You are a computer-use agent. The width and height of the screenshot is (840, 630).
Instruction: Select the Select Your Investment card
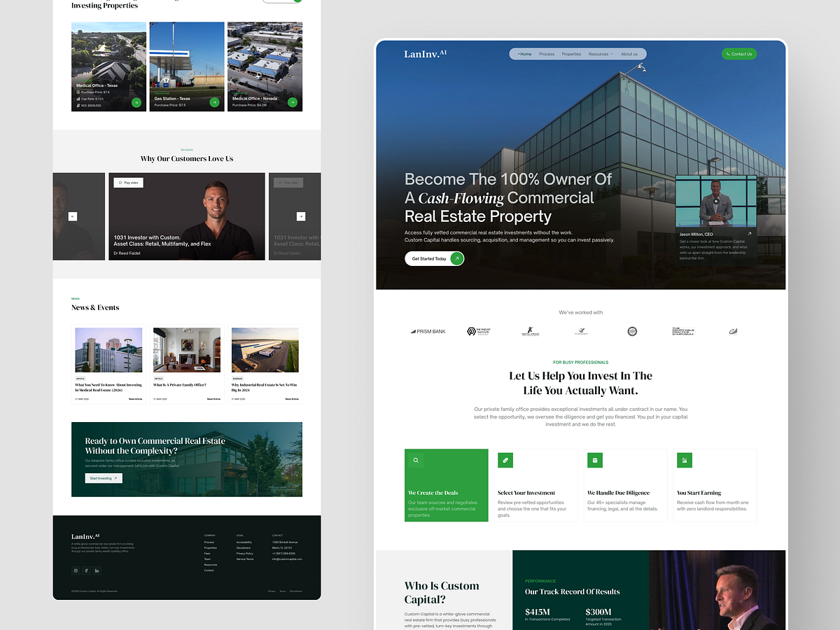coord(535,485)
